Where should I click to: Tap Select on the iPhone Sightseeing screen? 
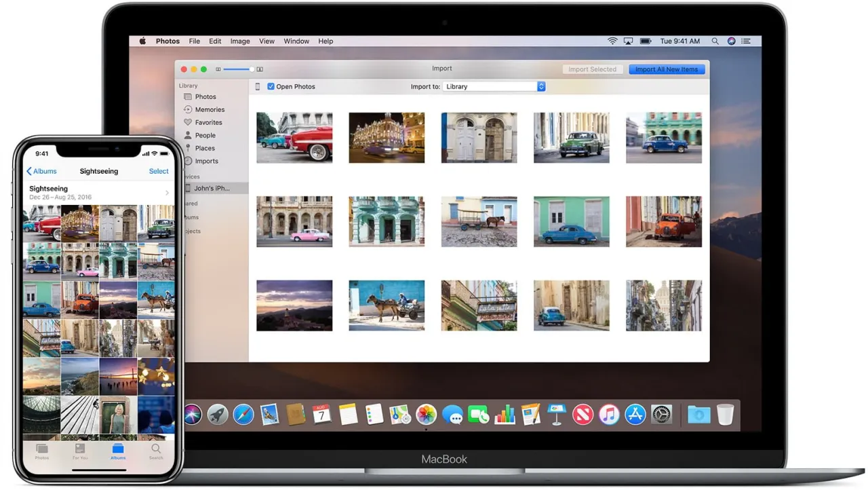pyautogui.click(x=158, y=171)
